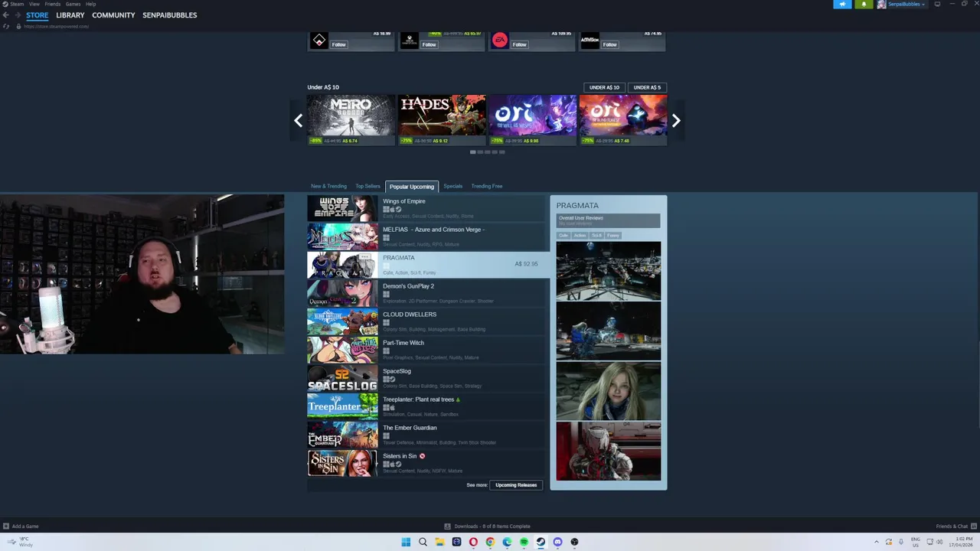The height and width of the screenshot is (551, 980).
Task: Switch to the Top Sellers tab
Action: tap(367, 186)
